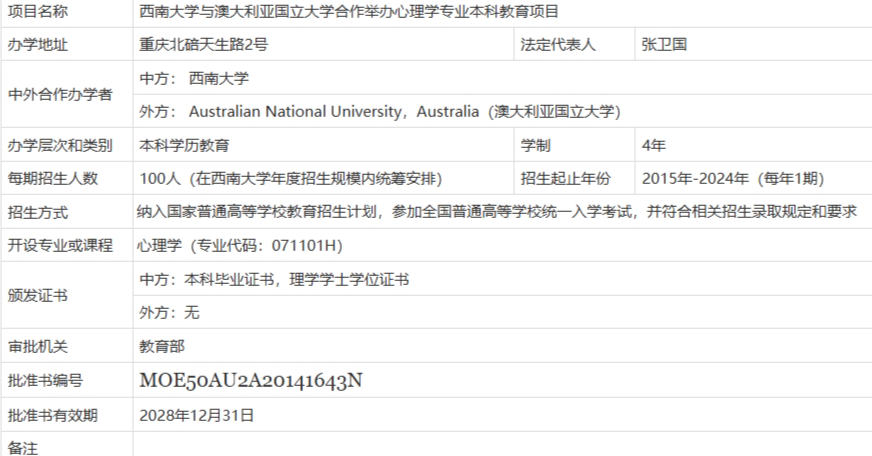The image size is (872, 456).
Task: Click the address 重庆北碚天生路2号
Action: pos(204,44)
